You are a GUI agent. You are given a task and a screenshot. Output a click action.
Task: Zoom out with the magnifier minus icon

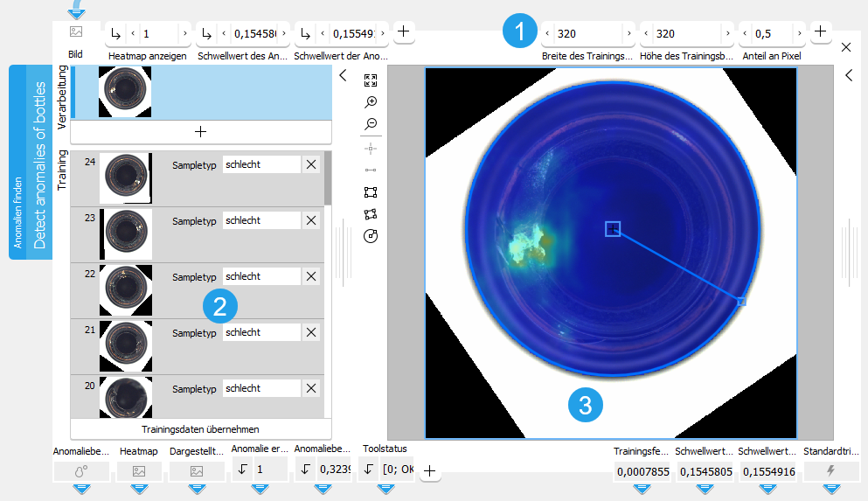[x=370, y=124]
